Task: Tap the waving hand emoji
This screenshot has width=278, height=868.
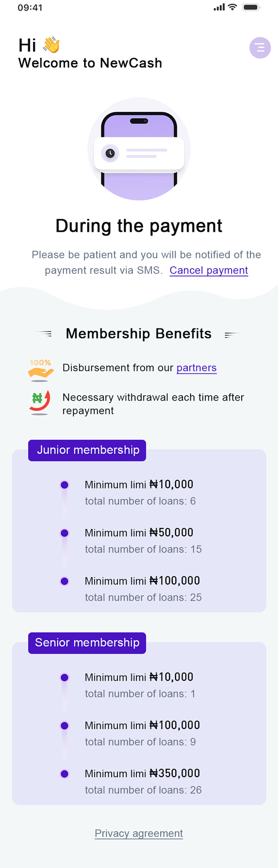Action: point(52,45)
